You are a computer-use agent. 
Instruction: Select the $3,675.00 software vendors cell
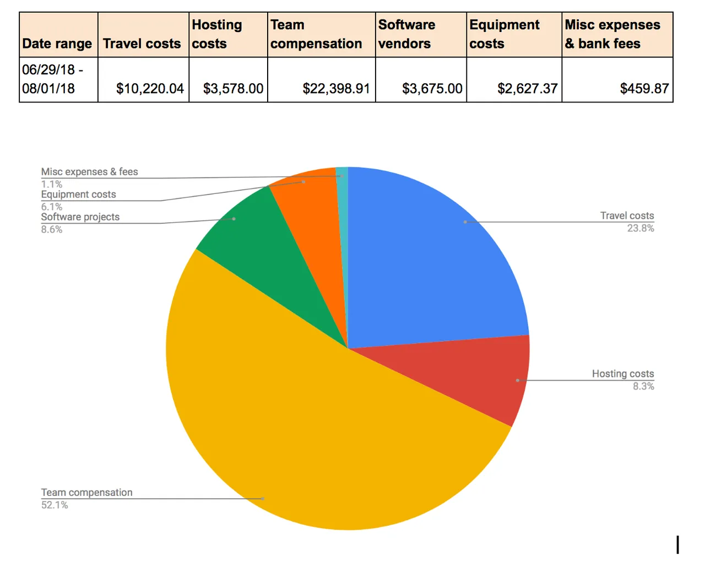point(421,79)
